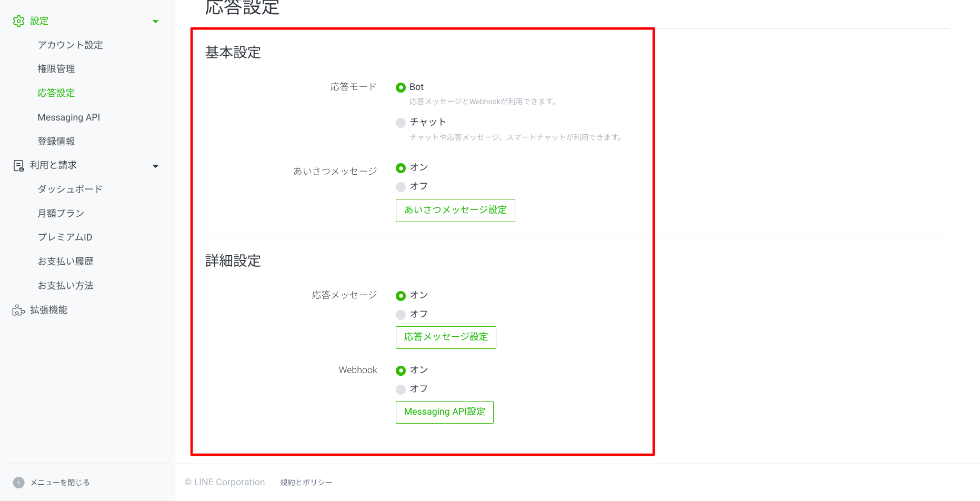Click the collapse menu arrow icon
The image size is (980, 501).
coord(19,483)
